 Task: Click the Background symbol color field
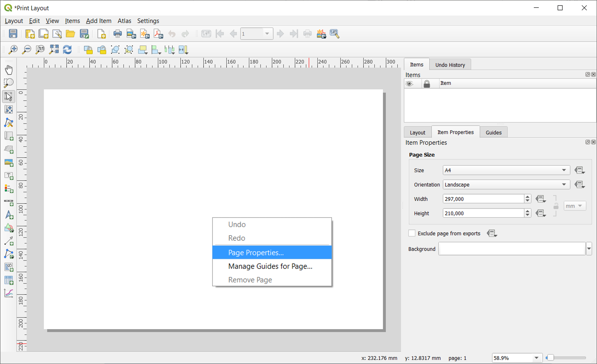point(512,249)
